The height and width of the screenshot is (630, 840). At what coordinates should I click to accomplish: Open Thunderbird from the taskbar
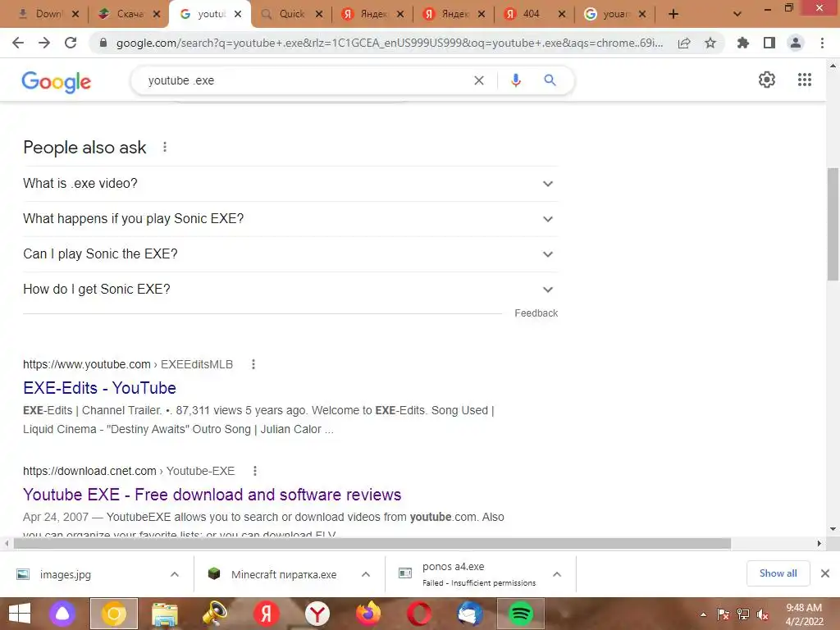470,614
